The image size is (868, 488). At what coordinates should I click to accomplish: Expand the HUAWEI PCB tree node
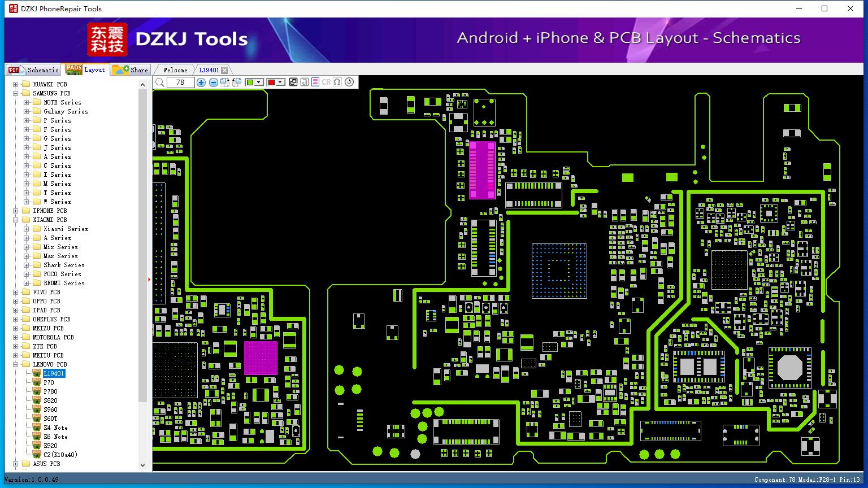(x=16, y=84)
